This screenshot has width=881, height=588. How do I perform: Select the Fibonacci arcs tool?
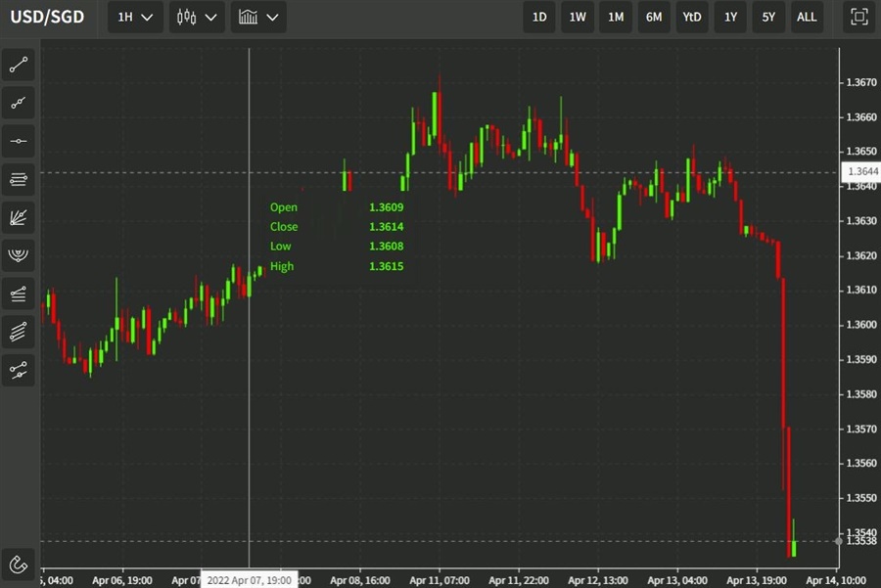click(x=19, y=255)
